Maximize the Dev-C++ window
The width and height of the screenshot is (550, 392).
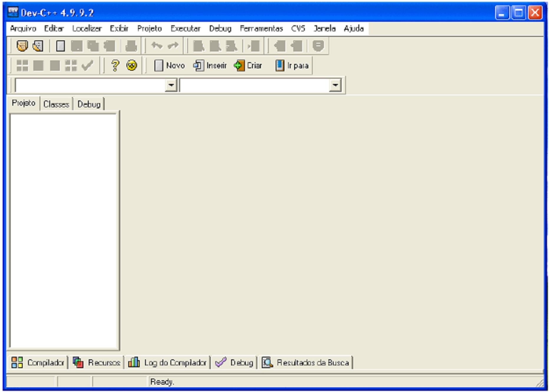pyautogui.click(x=518, y=13)
